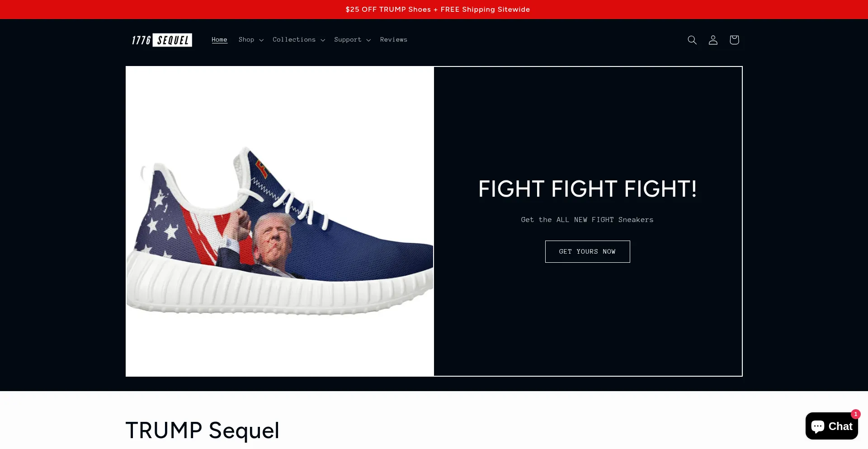The height and width of the screenshot is (449, 868).
Task: Click the Support chevron arrow
Action: 368,40
